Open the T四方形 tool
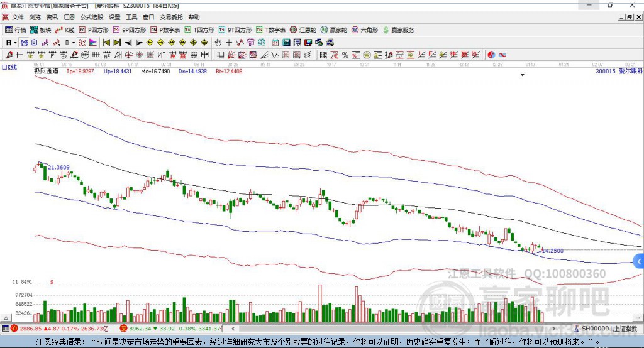The width and height of the screenshot is (644, 348). pyautogui.click(x=199, y=30)
